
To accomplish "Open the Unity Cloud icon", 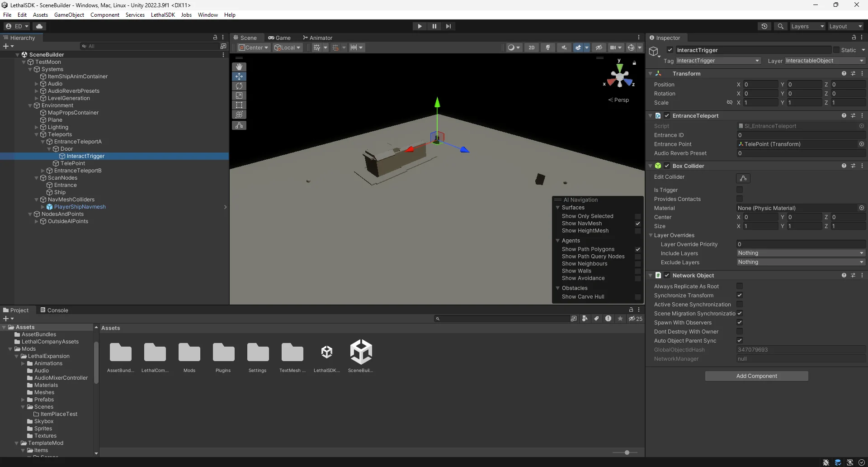I will (x=39, y=26).
